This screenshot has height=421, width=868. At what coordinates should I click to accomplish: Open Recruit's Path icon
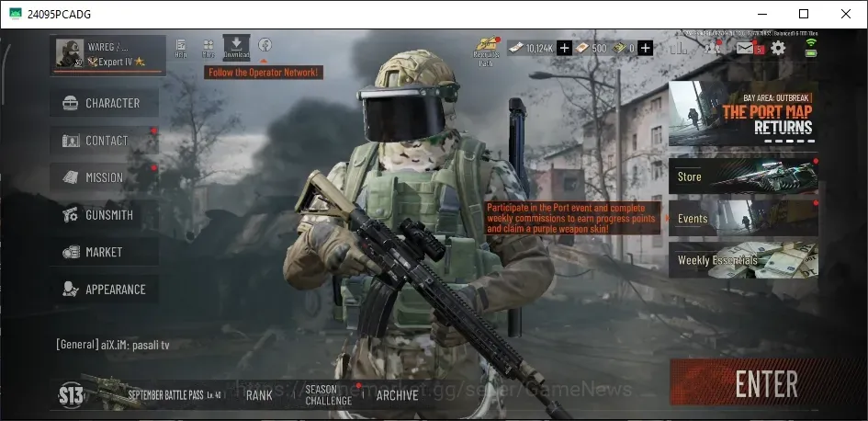coord(486,51)
